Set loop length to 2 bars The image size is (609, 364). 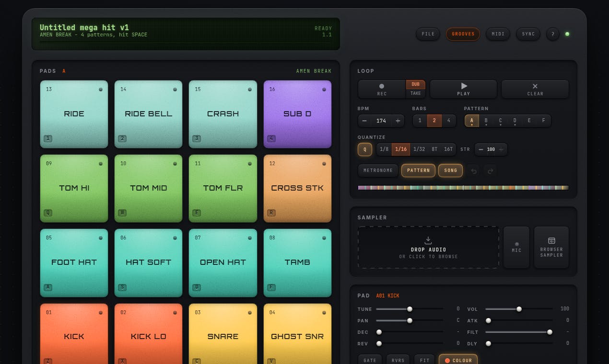(x=434, y=121)
